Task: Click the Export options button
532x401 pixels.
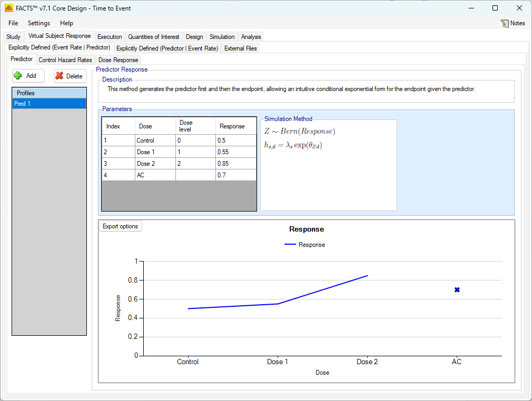Action: coord(120,226)
